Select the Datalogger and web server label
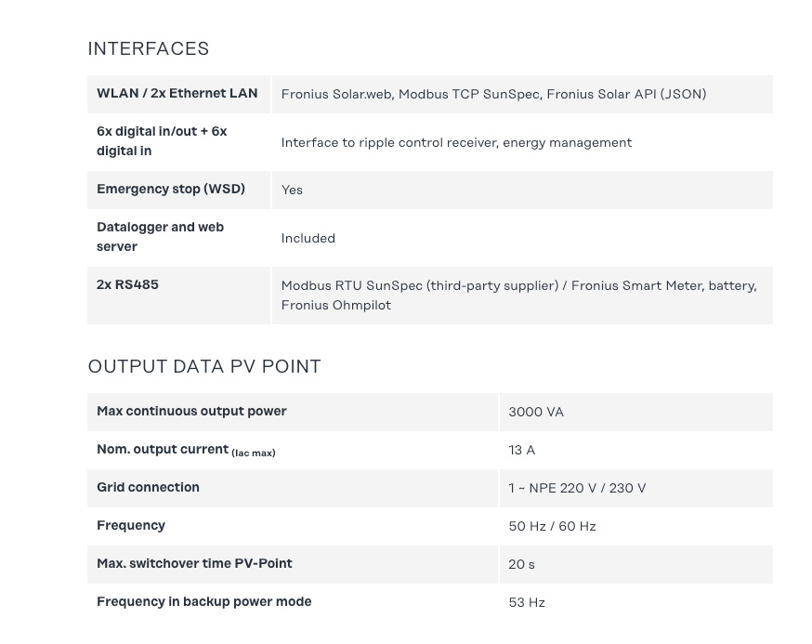812x644 pixels. click(x=160, y=237)
